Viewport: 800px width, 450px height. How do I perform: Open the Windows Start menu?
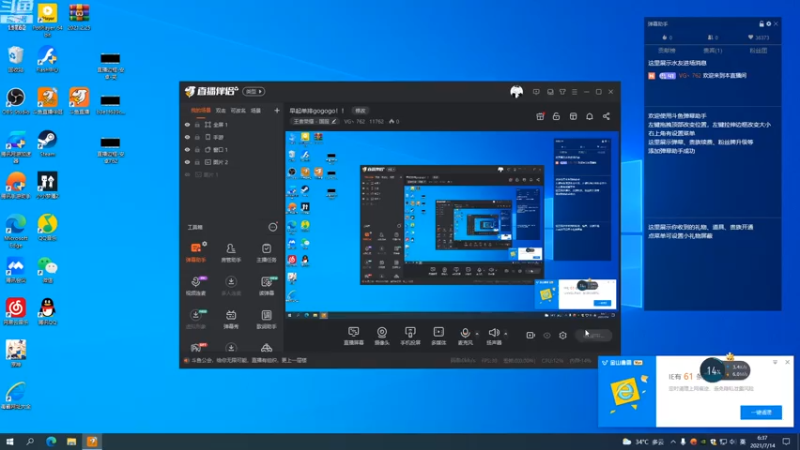coord(10,442)
